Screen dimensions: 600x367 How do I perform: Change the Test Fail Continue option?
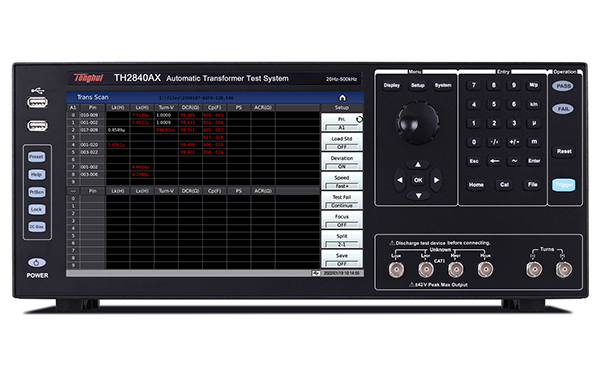[x=342, y=201]
